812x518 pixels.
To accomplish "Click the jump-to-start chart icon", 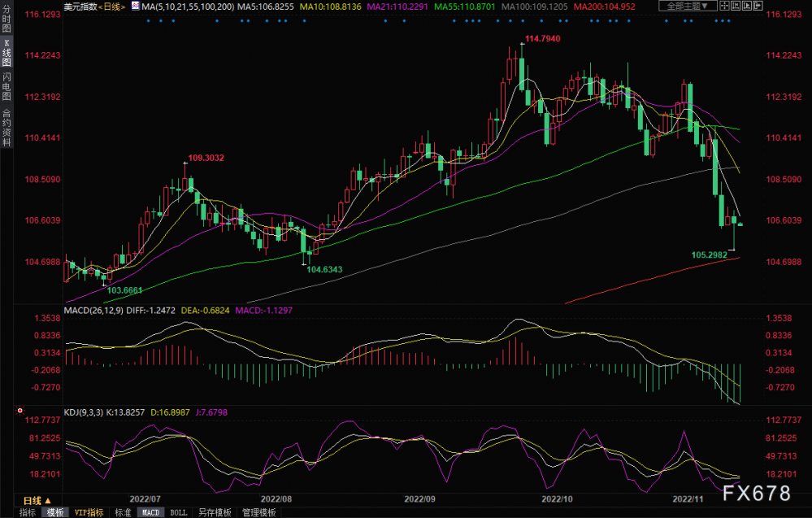I will (x=736, y=6).
